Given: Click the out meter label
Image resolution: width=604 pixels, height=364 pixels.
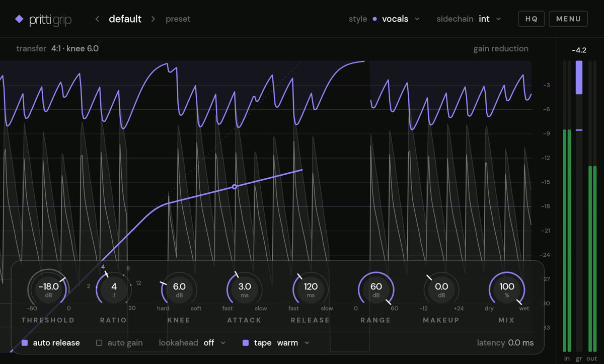Looking at the screenshot, I should (x=592, y=358).
